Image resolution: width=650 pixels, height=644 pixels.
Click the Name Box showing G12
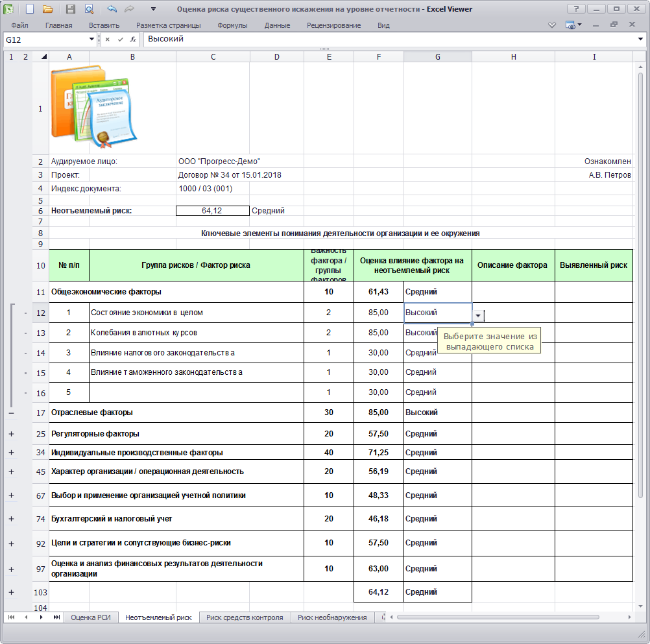click(x=45, y=40)
